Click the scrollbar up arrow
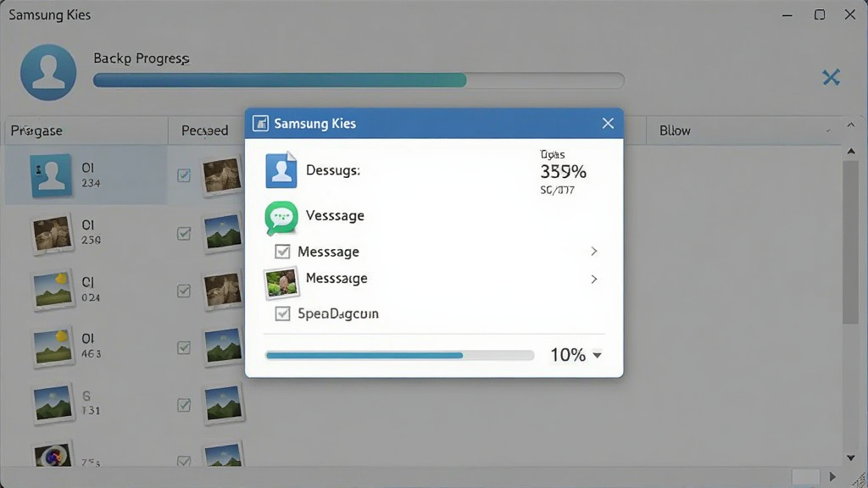868x488 pixels. (851, 151)
